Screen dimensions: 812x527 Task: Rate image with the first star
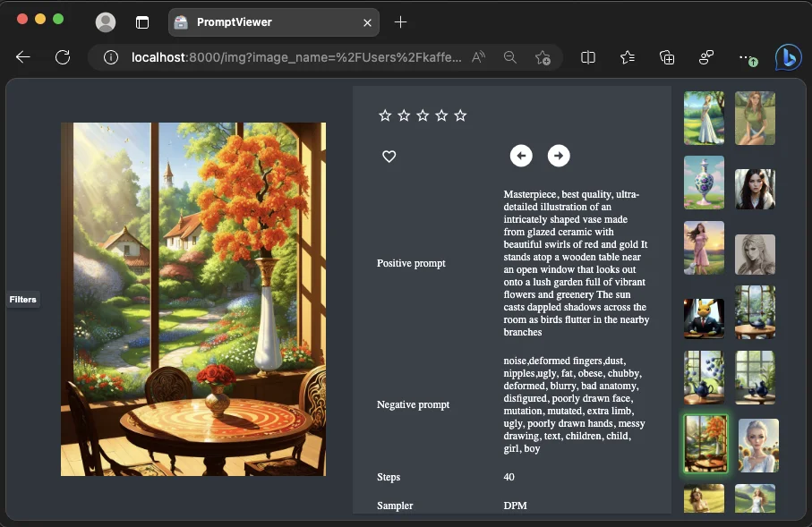coord(385,115)
